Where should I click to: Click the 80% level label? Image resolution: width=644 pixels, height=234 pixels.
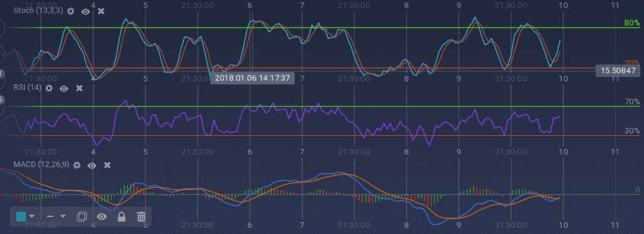tap(631, 23)
